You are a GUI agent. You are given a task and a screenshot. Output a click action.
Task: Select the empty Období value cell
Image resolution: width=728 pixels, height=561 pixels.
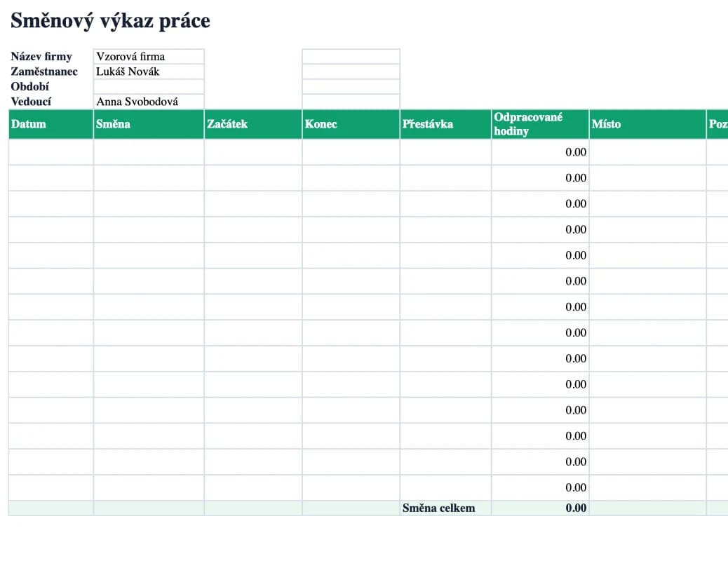click(x=149, y=86)
